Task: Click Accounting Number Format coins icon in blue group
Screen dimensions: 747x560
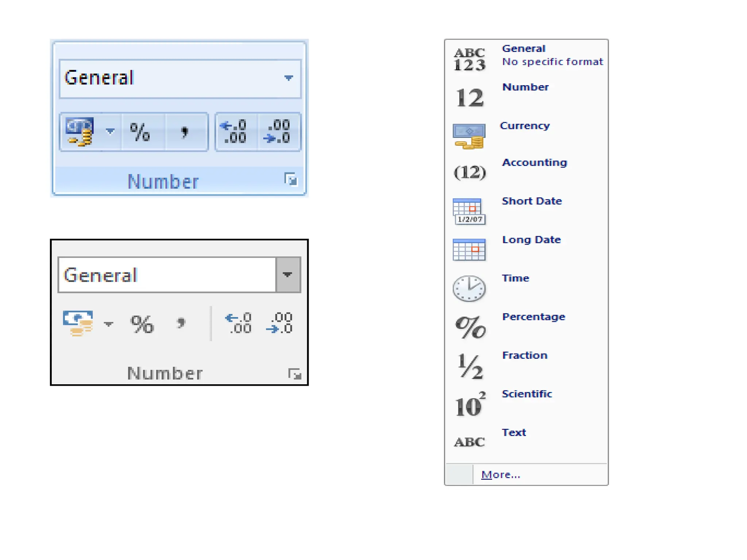Action: [80, 132]
